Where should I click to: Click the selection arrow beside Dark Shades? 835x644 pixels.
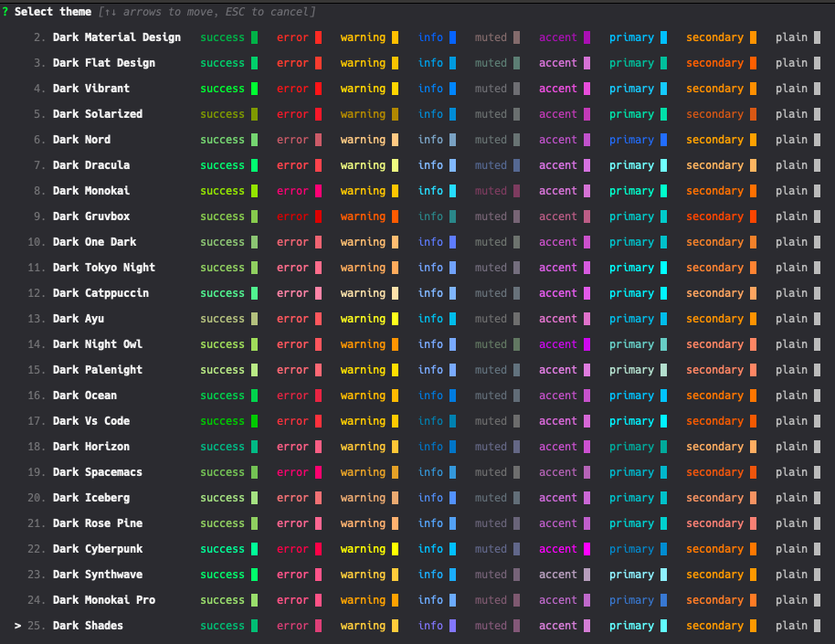click(x=16, y=626)
